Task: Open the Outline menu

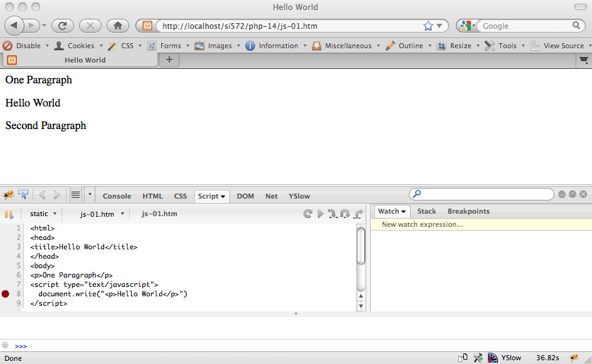Action: point(408,46)
